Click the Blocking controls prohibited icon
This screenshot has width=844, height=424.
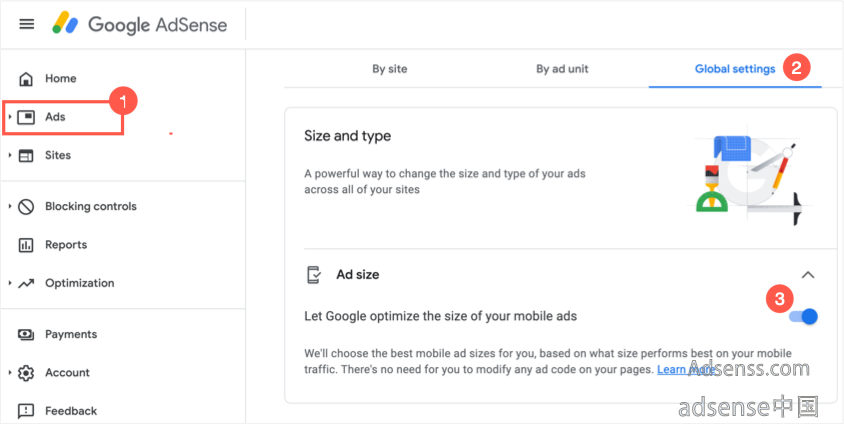click(26, 207)
